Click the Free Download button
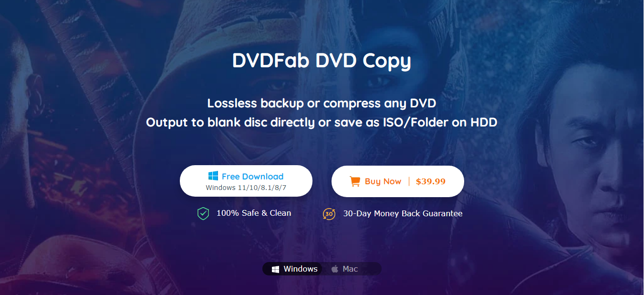The width and height of the screenshot is (644, 295). pos(246,181)
